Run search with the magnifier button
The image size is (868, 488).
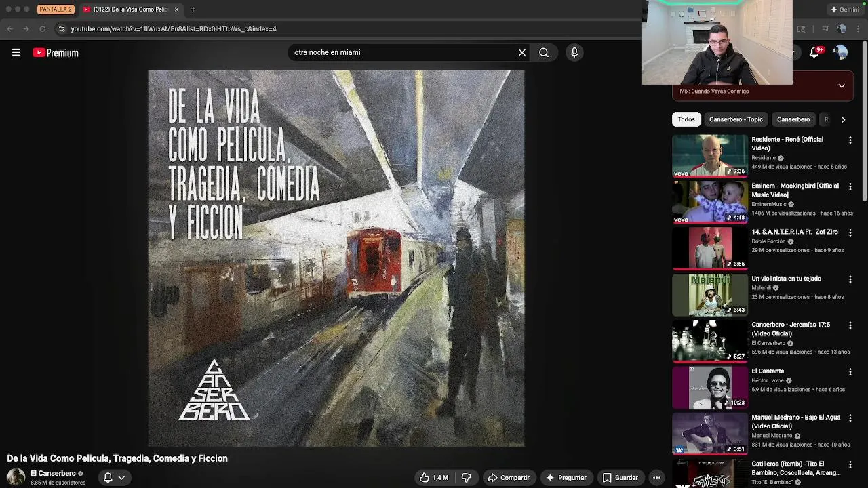[x=544, y=52]
